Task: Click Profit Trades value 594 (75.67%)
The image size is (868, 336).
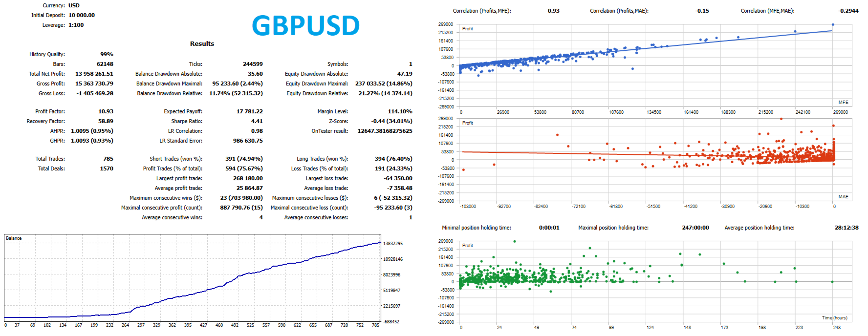Action: click(x=244, y=168)
